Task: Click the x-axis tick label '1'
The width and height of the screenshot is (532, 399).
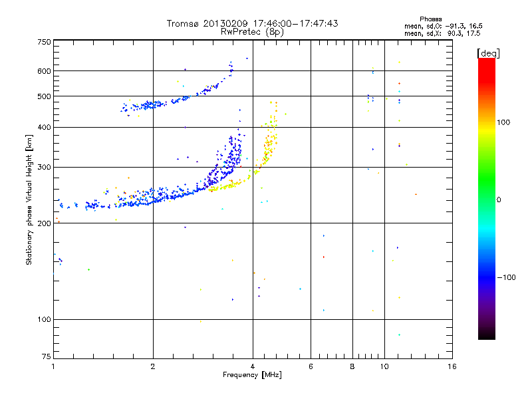Action: coord(53,366)
